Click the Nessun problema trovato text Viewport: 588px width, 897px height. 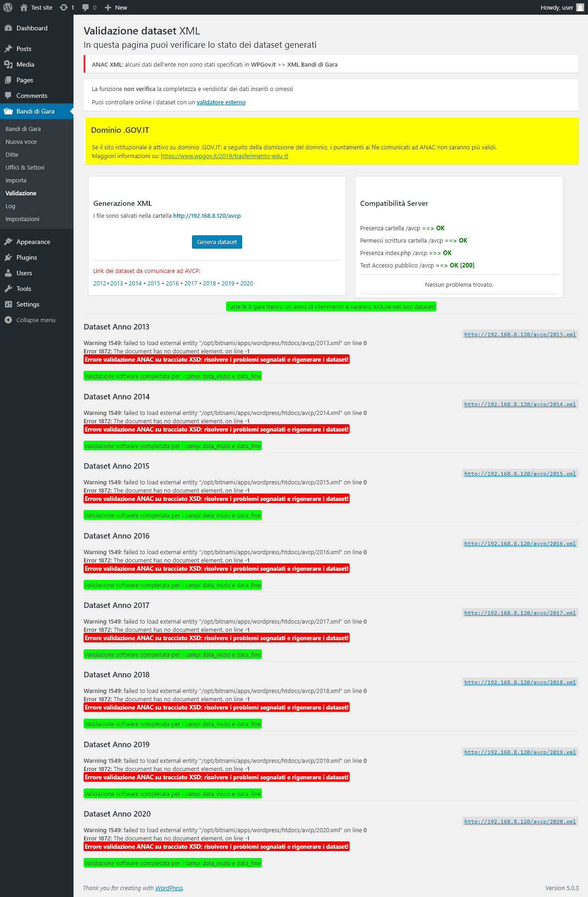pyautogui.click(x=459, y=285)
